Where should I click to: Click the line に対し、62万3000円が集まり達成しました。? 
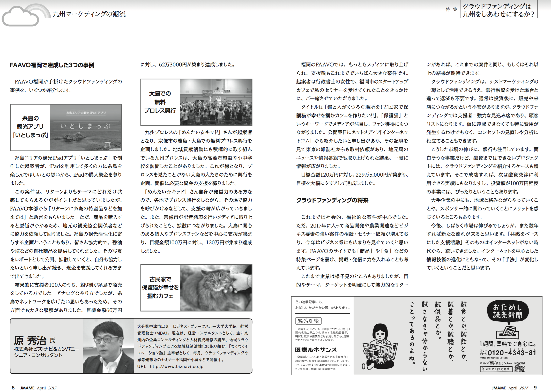click(x=188, y=65)
